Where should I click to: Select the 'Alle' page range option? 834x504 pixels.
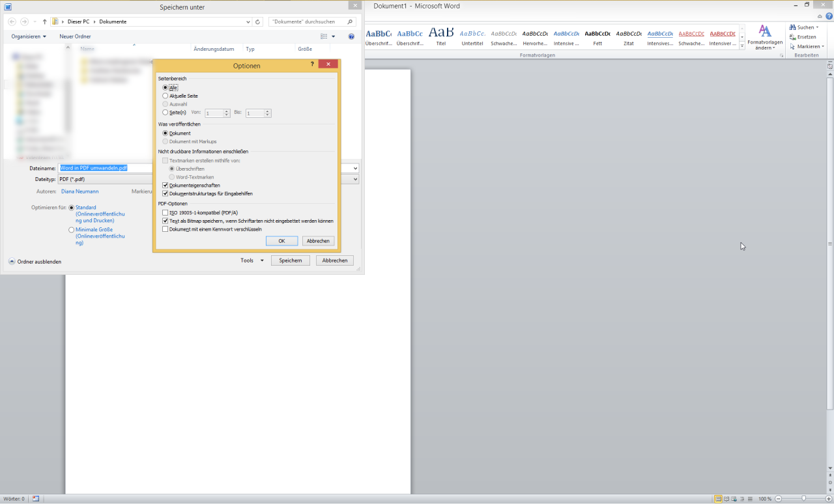coord(165,87)
